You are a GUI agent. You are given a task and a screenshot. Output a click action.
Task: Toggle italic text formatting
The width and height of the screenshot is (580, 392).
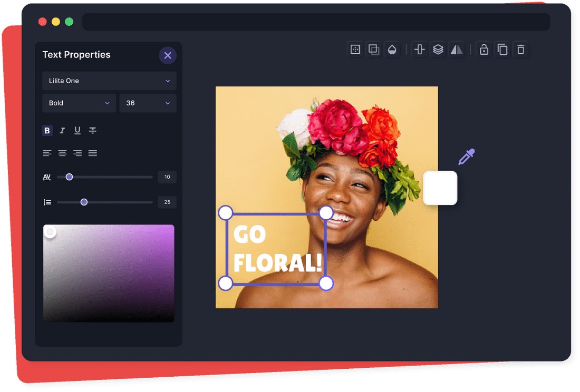coord(62,131)
